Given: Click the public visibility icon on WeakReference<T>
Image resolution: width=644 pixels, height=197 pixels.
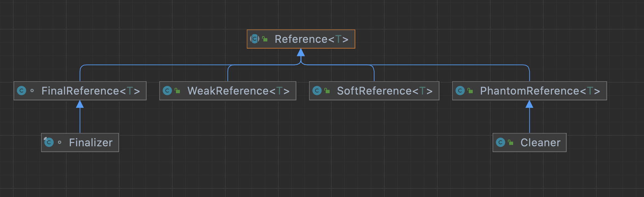Looking at the screenshot, I should (x=178, y=91).
